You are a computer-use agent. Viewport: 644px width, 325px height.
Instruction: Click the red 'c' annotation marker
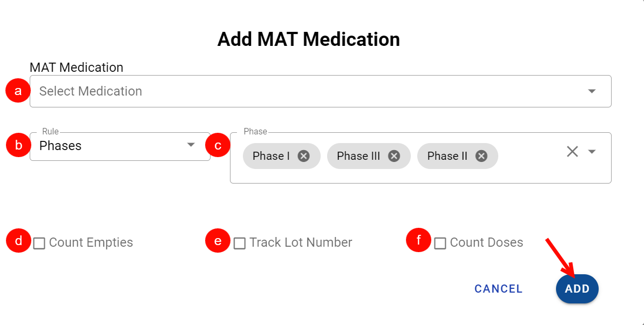218,145
